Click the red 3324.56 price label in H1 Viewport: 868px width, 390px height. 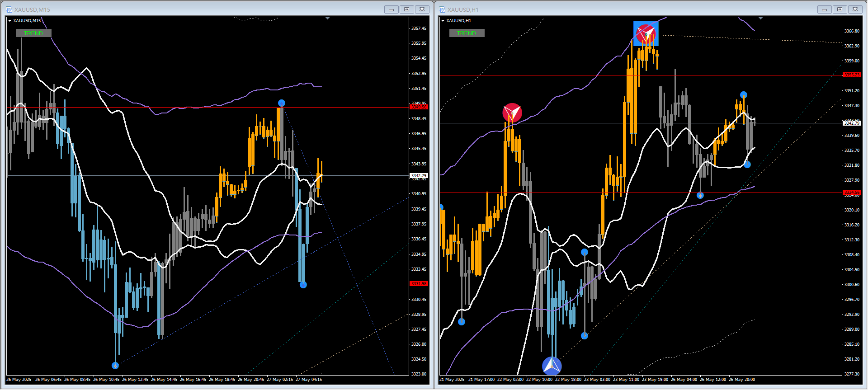click(x=852, y=193)
